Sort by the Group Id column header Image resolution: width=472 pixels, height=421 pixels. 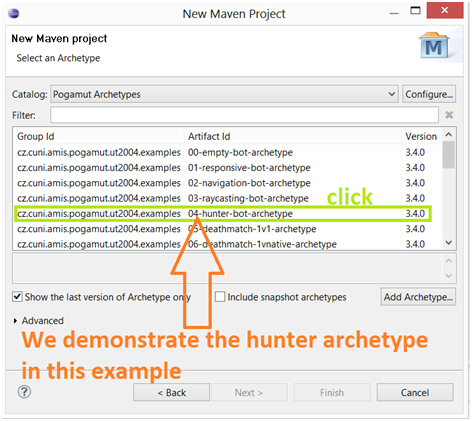[x=99, y=136]
